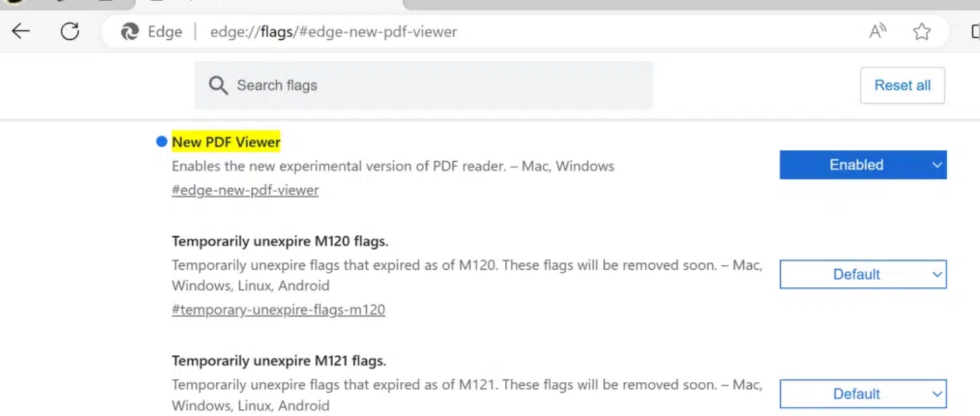This screenshot has height=416, width=980.
Task: Expand the Default dropdown for M120 flags
Action: click(863, 274)
